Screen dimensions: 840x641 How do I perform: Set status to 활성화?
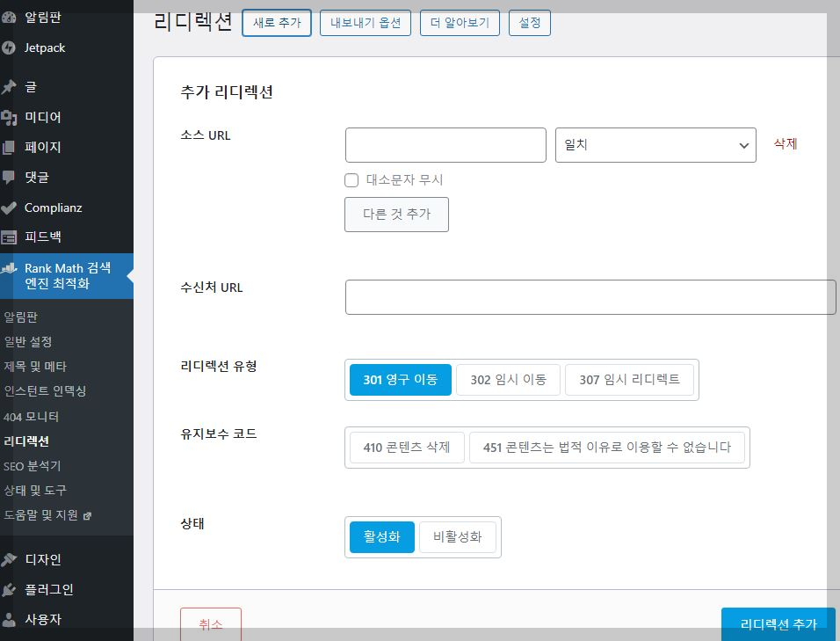(x=382, y=537)
